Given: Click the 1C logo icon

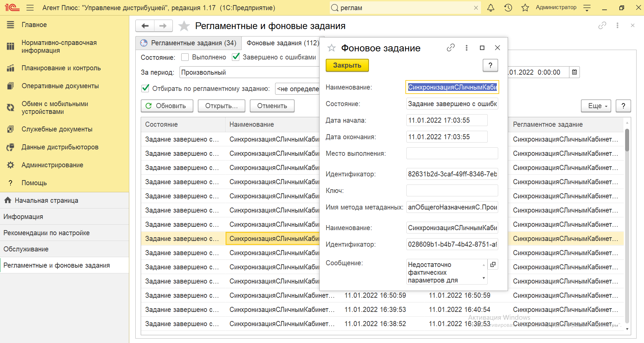Looking at the screenshot, I should (x=12, y=7).
